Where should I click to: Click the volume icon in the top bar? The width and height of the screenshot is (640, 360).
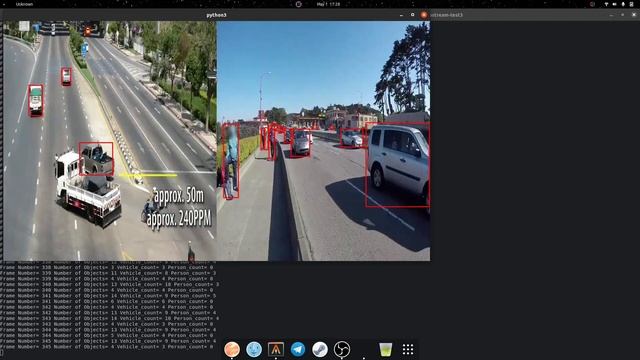[615, 4]
